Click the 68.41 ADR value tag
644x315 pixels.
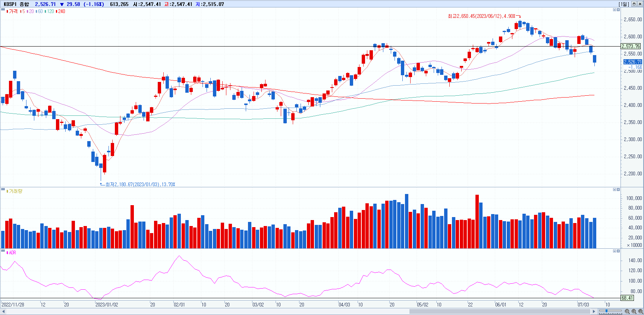click(627, 298)
